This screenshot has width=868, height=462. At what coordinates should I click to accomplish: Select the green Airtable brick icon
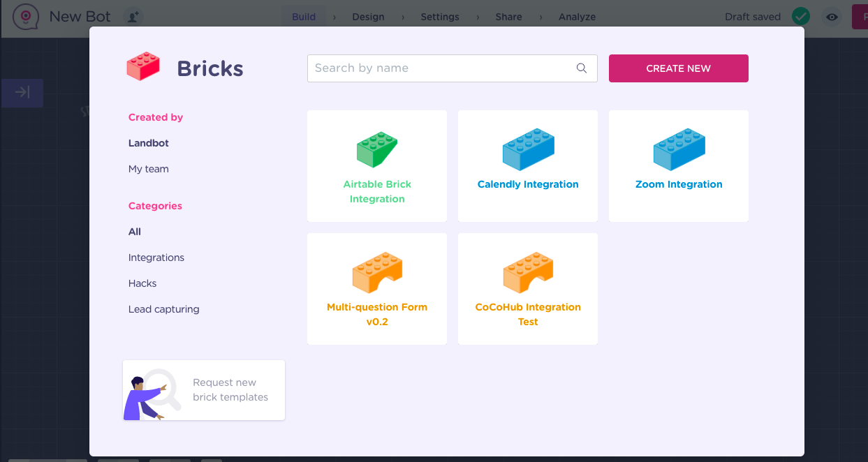pyautogui.click(x=377, y=149)
